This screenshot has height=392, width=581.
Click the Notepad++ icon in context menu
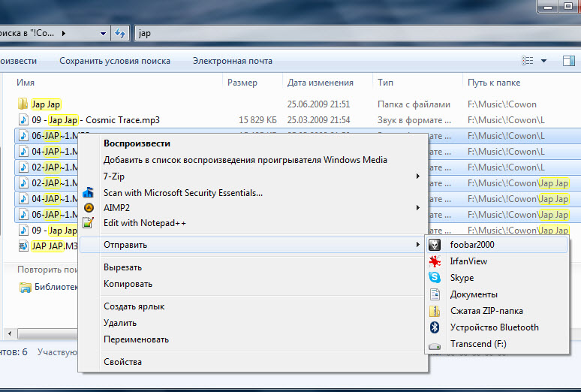pos(88,222)
